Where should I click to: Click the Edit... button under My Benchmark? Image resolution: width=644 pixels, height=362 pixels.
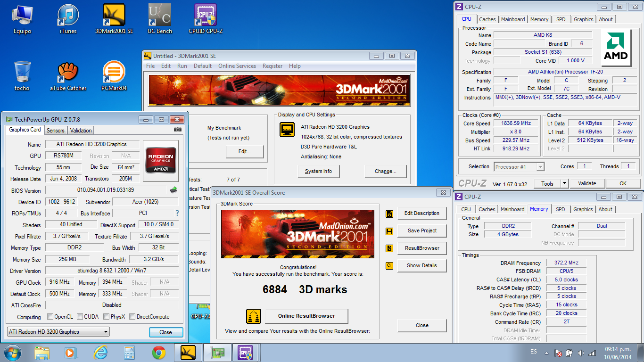coord(244,151)
